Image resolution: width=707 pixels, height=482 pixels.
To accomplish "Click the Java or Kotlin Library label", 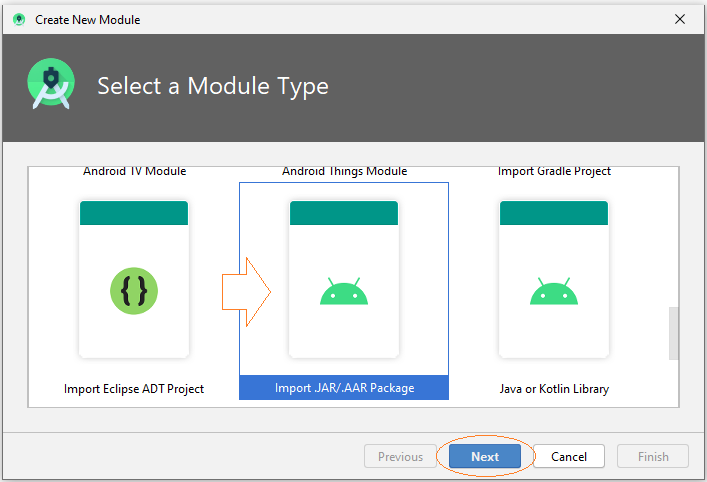I will [x=554, y=389].
